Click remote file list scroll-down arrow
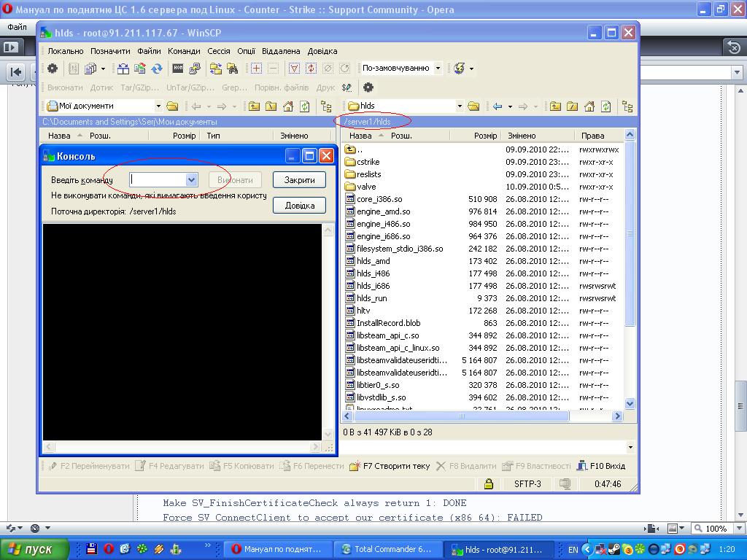This screenshot has height=560, width=747. click(630, 404)
